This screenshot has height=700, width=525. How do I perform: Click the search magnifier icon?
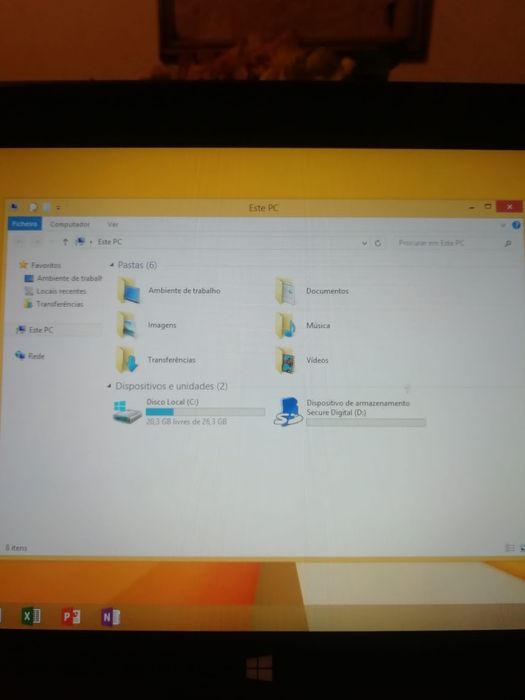pyautogui.click(x=508, y=243)
